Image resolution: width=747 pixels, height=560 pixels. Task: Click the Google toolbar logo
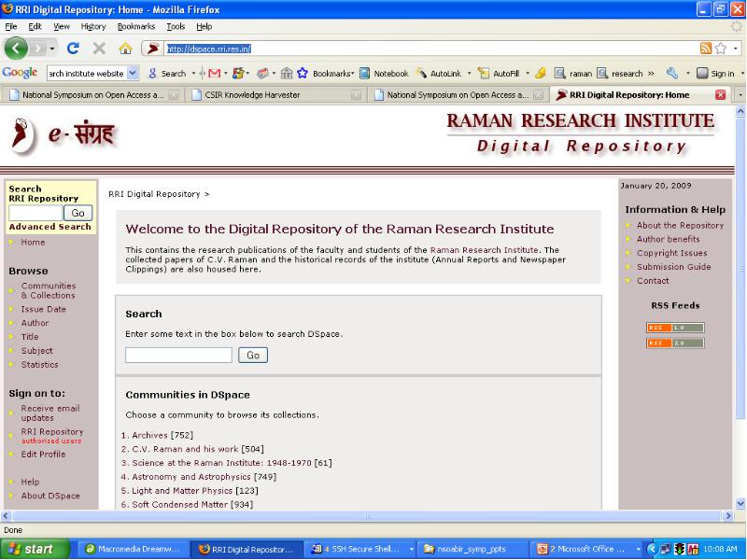pos(20,73)
